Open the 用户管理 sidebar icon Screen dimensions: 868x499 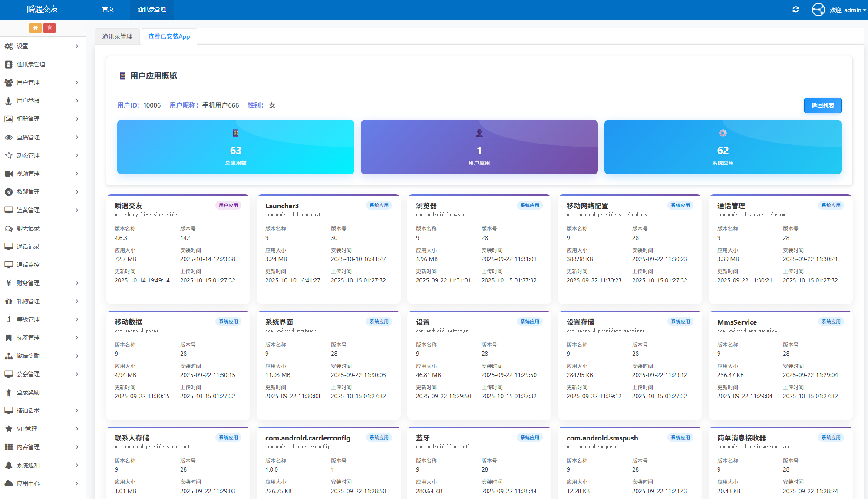tap(9, 82)
